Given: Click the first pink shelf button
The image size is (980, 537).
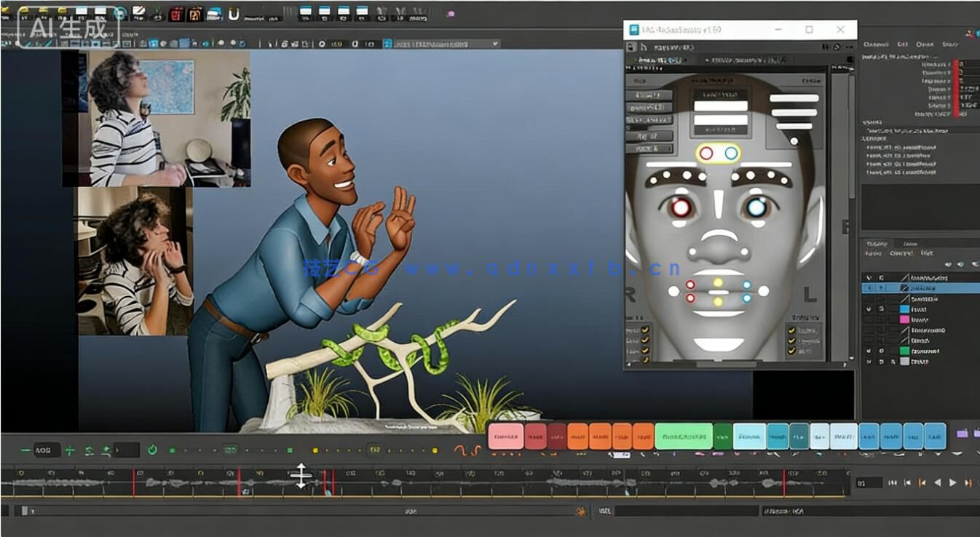Looking at the screenshot, I should (x=505, y=437).
